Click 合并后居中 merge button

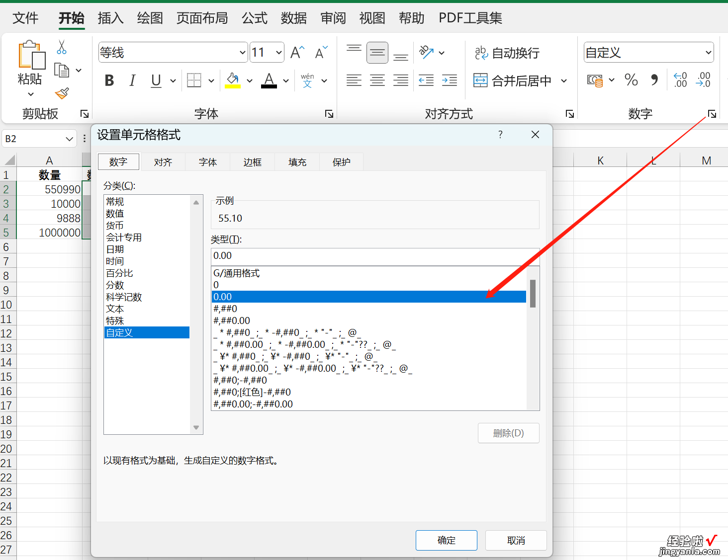[513, 80]
